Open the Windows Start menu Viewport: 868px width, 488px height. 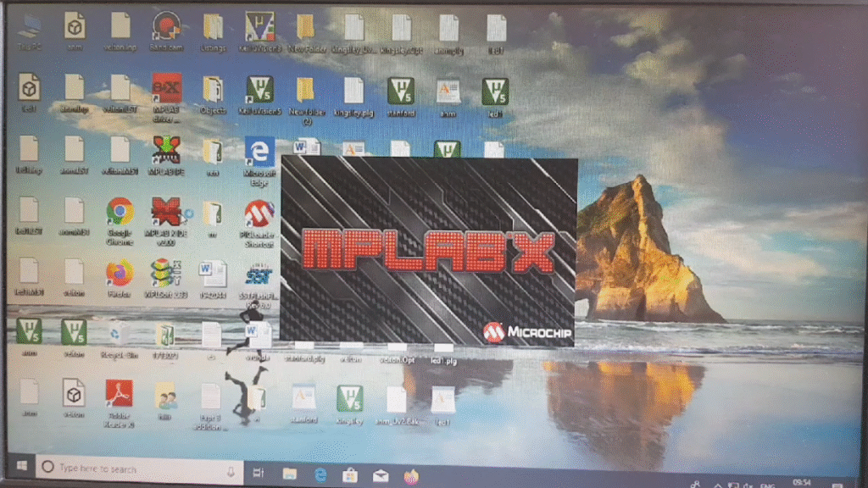coord(21,467)
